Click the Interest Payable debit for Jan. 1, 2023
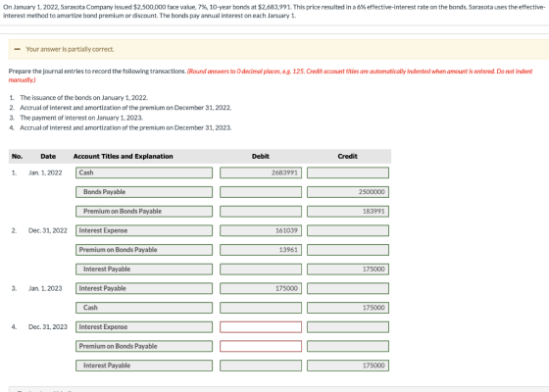 261,288
